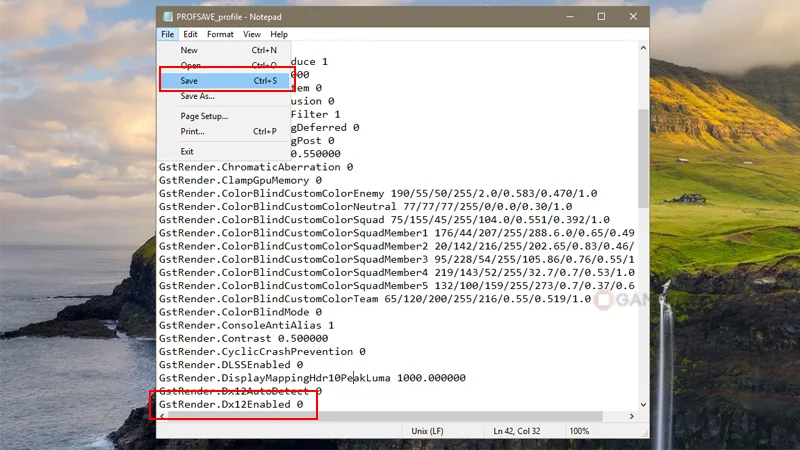Choose Open from the File menu
This screenshot has height=450, width=800.
pos(224,65)
